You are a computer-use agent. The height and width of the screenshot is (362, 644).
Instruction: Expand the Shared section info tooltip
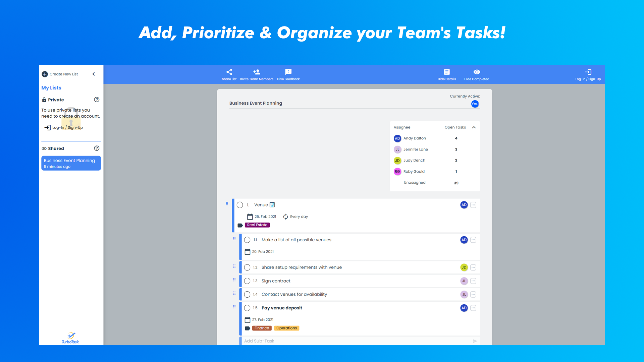click(96, 148)
